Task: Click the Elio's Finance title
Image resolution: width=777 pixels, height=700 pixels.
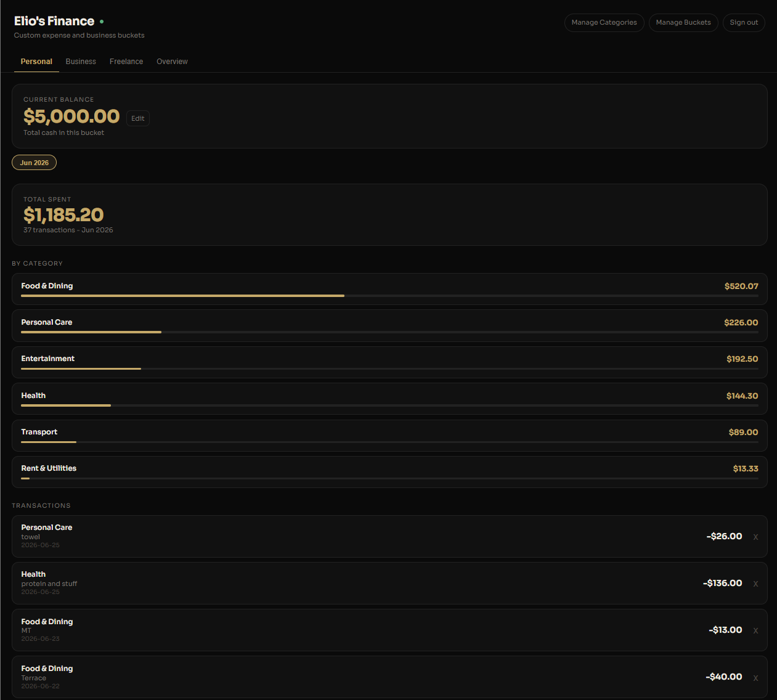Action: 54,21
